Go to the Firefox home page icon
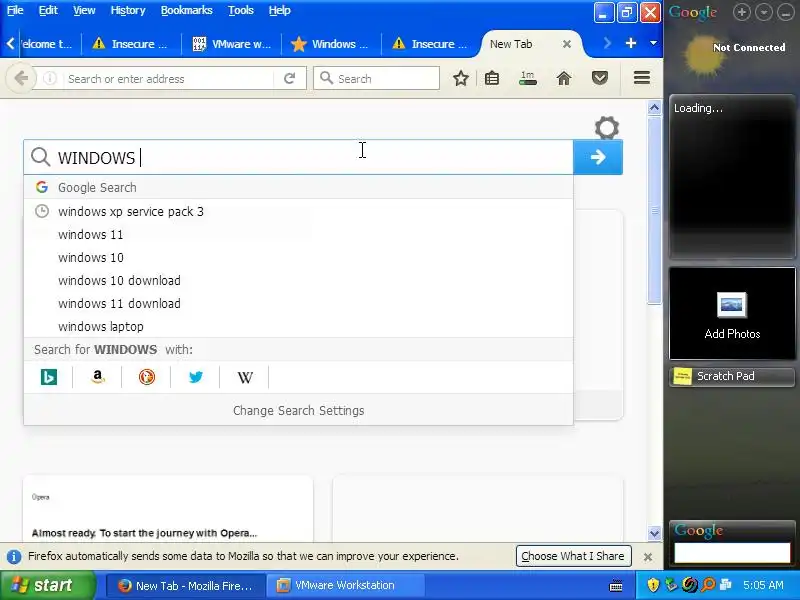This screenshot has height=600, width=800. pos(564,79)
